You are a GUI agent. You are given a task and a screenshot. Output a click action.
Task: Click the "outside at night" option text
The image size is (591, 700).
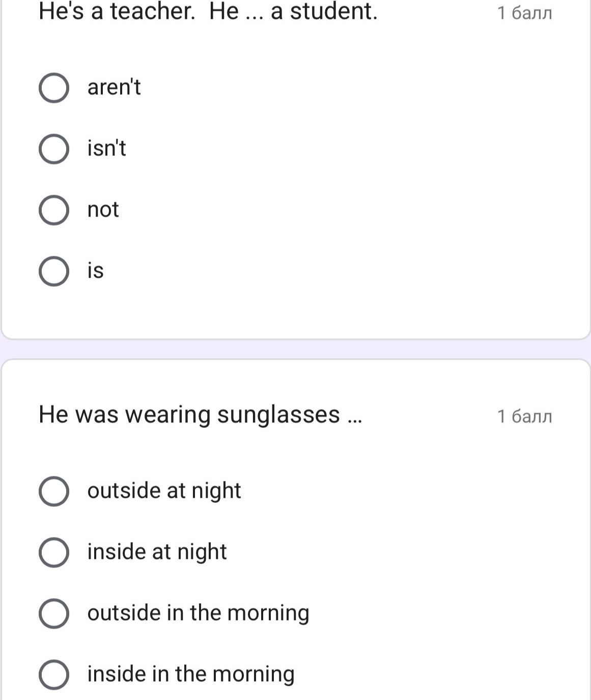point(164,491)
